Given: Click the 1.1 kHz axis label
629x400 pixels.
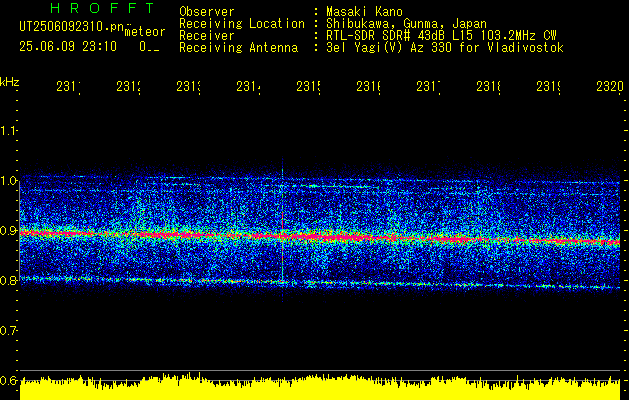Looking at the screenshot, I should (x=8, y=130).
